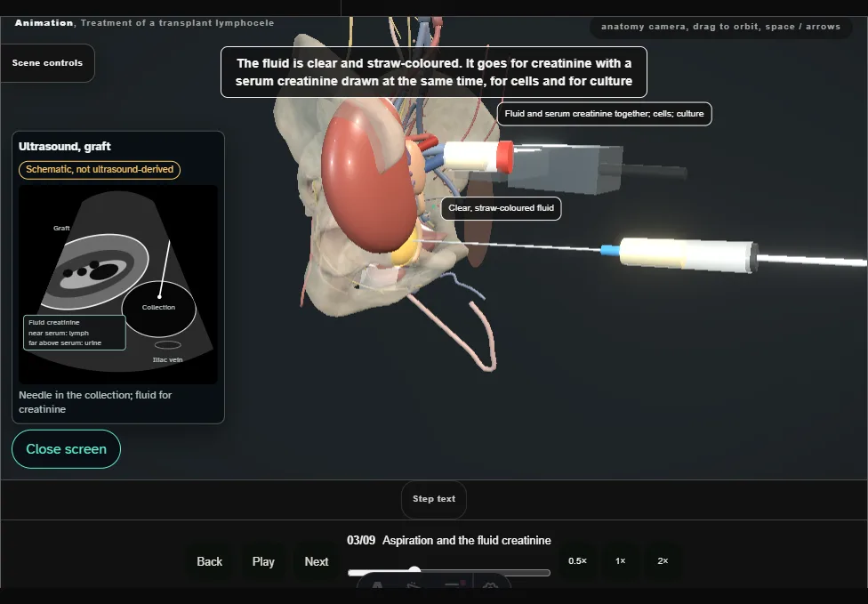Viewport: 868px width, 604px height.
Task: Click the 'Fluid creatinine' note box
Action: coord(74,333)
